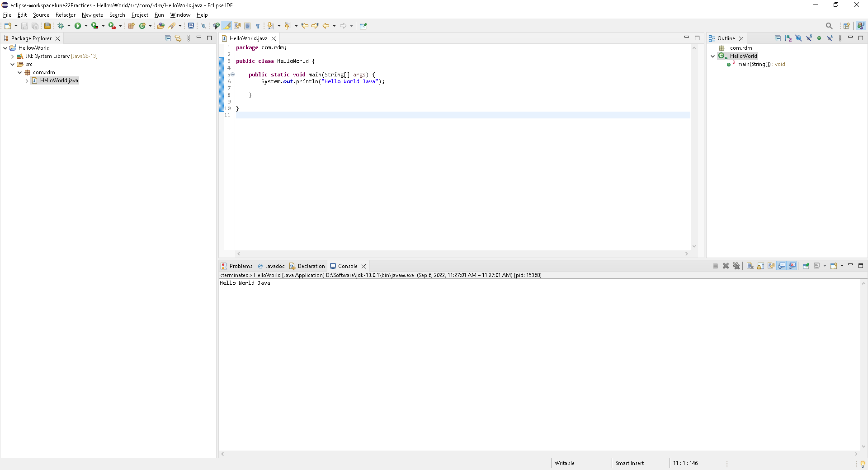Toggle Hide Non-Public Members green dot

coord(819,38)
